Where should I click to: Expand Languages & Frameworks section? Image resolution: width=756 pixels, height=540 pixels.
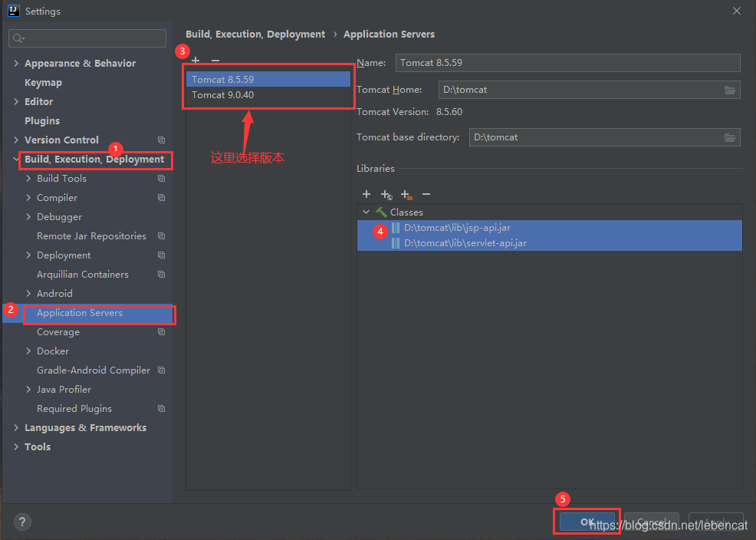[16, 428]
